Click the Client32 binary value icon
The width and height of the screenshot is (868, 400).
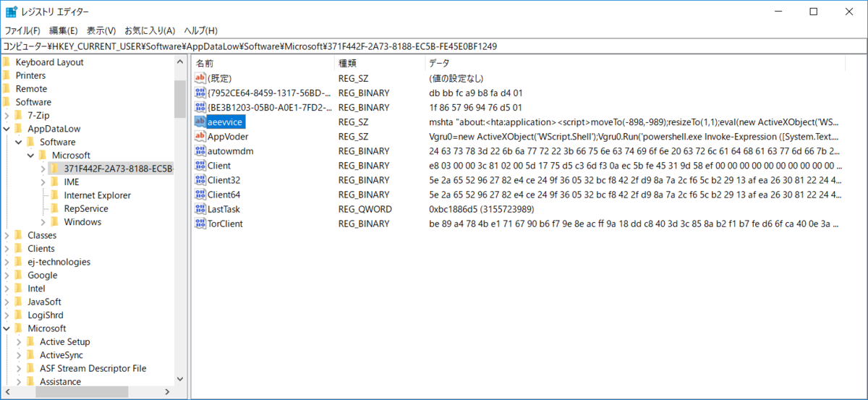tap(200, 179)
